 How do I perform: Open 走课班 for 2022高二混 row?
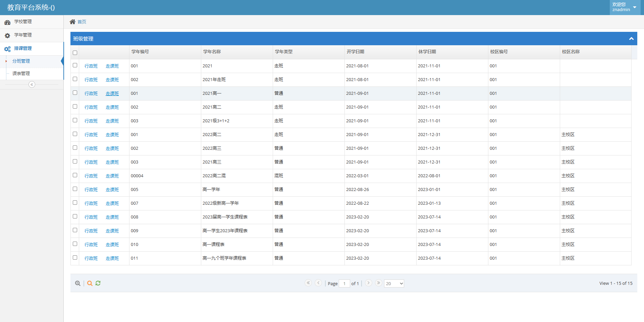coord(112,176)
